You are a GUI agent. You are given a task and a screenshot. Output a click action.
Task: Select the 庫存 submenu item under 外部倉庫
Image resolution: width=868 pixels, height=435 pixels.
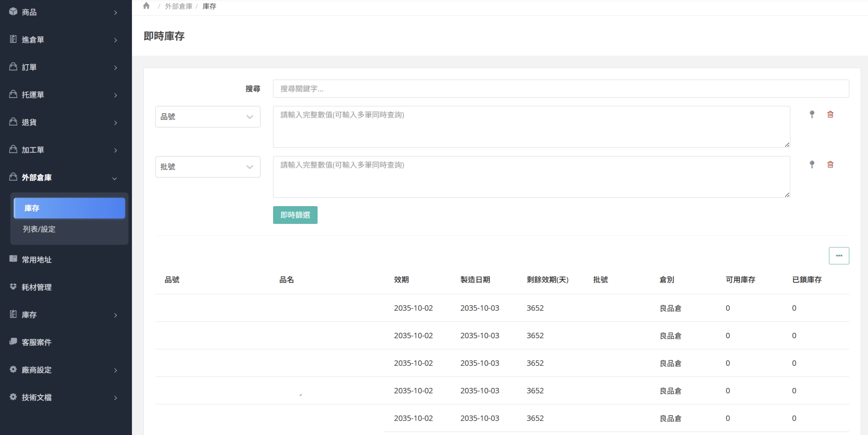tap(69, 208)
